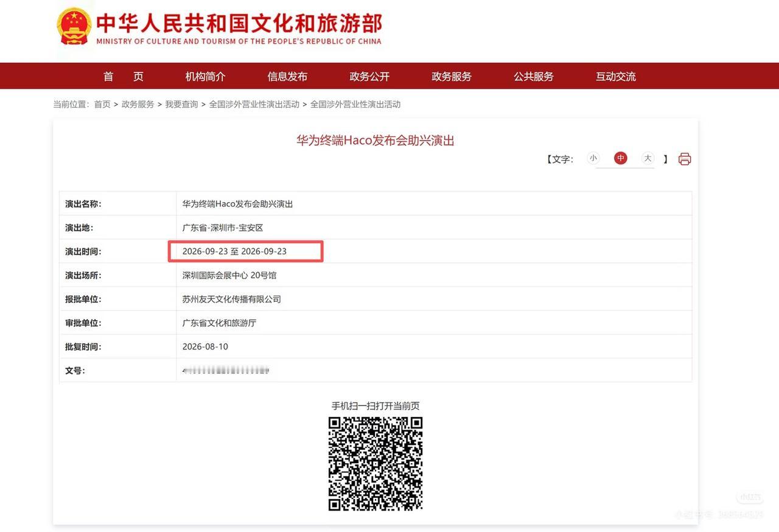The width and height of the screenshot is (779, 532).
Task: Select the 演出名称 value 华为终端Haco发布会助兴演出
Action: pos(237,204)
